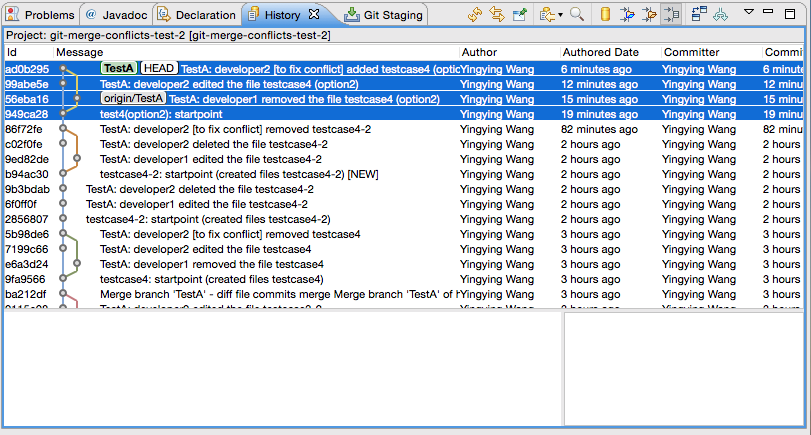Image resolution: width=811 pixels, height=435 pixels.
Task: Click graph node of commit e6a3d24
Action: point(77,263)
